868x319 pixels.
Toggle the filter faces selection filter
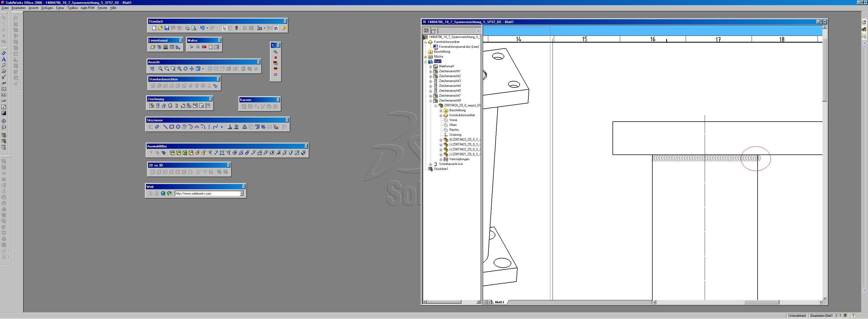click(x=185, y=153)
